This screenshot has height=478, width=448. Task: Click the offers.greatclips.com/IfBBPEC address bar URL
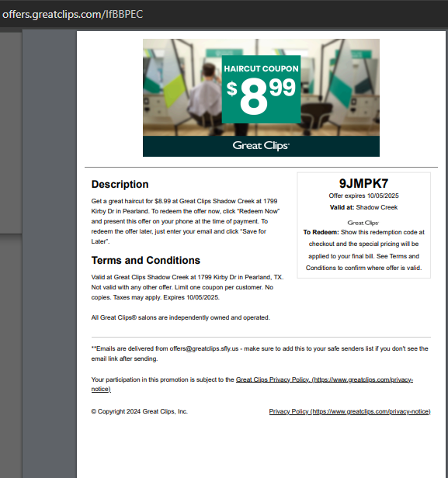pos(72,14)
